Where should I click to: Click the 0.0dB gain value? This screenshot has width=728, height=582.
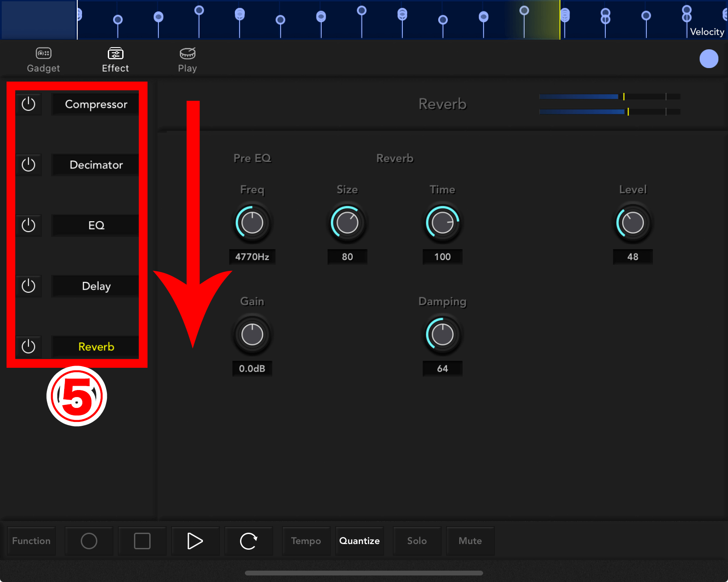[x=252, y=368]
